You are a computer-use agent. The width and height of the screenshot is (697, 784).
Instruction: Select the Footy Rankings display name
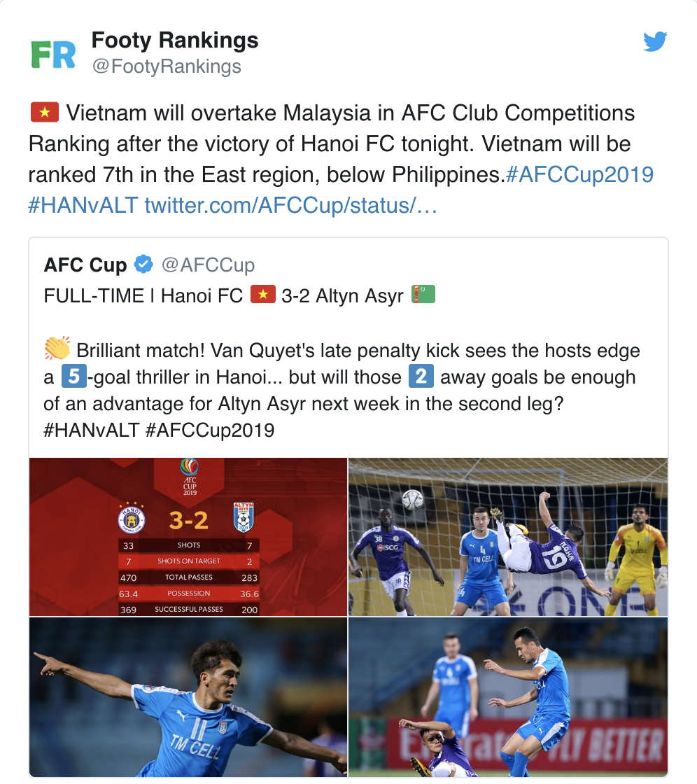pos(174,40)
